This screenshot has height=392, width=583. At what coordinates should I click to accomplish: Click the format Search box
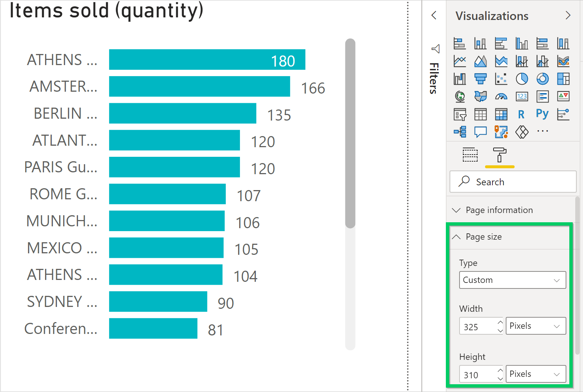coord(513,182)
